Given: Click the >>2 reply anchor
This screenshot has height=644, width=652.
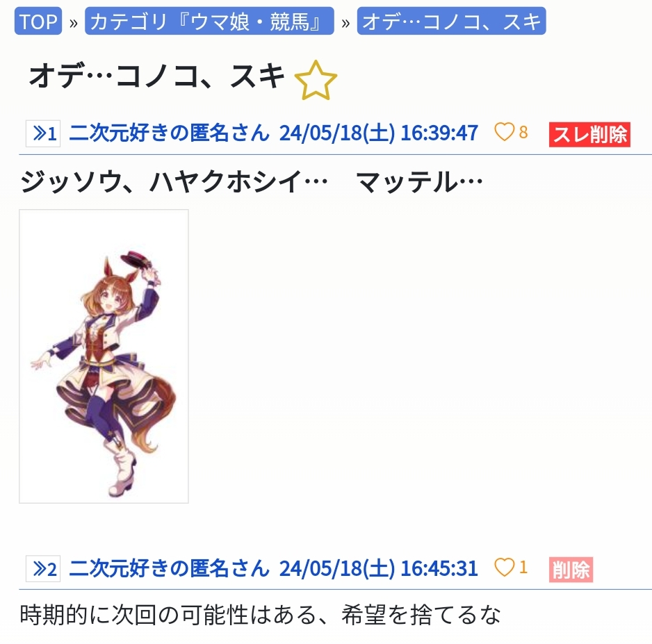Looking at the screenshot, I should 43,568.
